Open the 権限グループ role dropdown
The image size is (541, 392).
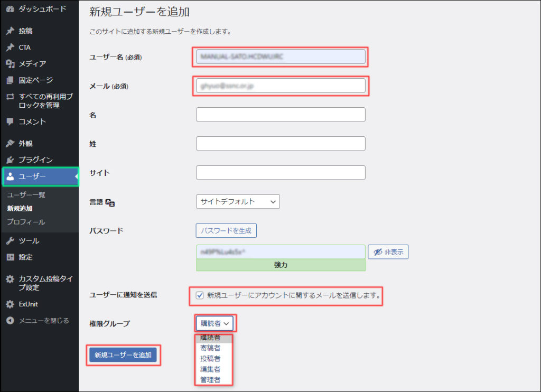pyautogui.click(x=215, y=323)
